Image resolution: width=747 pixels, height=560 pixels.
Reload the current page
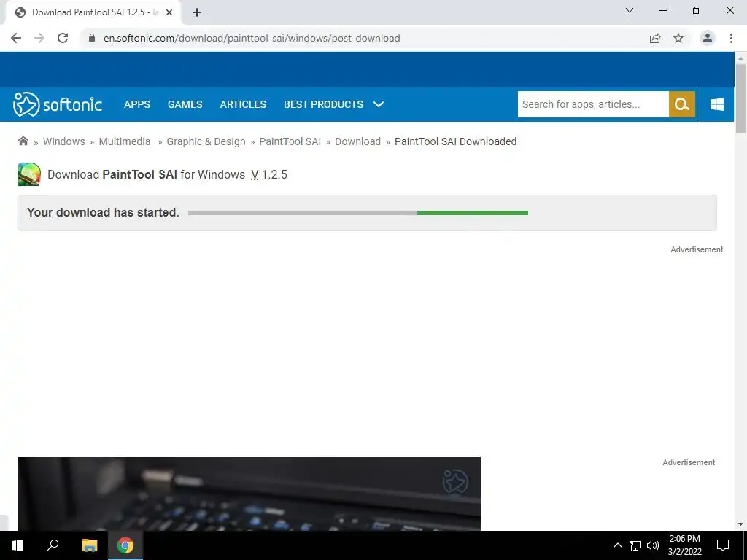[x=63, y=38]
